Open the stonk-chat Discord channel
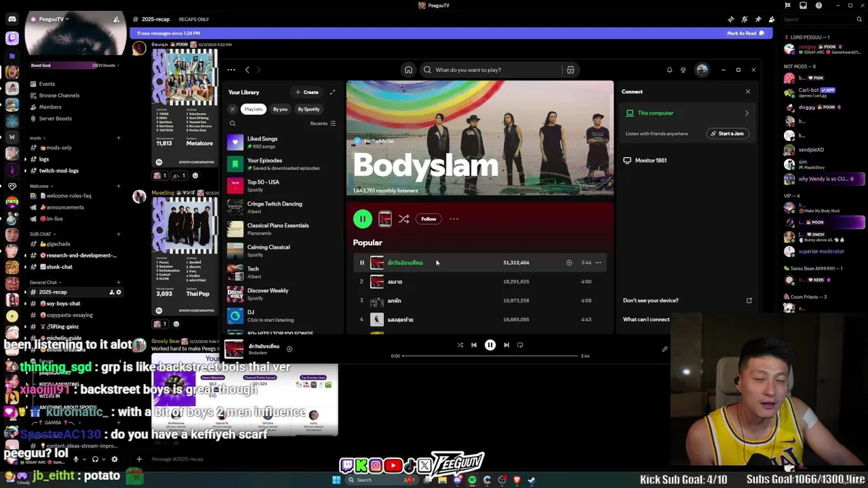The image size is (868, 488). (75, 267)
